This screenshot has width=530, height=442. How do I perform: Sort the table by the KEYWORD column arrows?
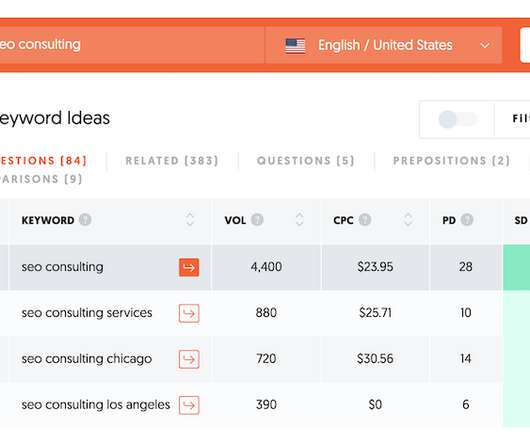[x=190, y=220]
